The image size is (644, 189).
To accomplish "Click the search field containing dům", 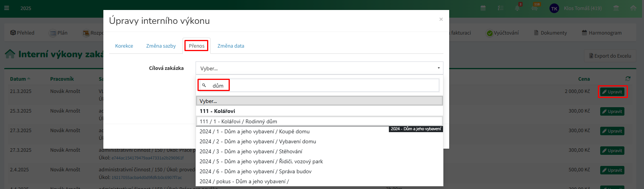I will pyautogui.click(x=318, y=85).
